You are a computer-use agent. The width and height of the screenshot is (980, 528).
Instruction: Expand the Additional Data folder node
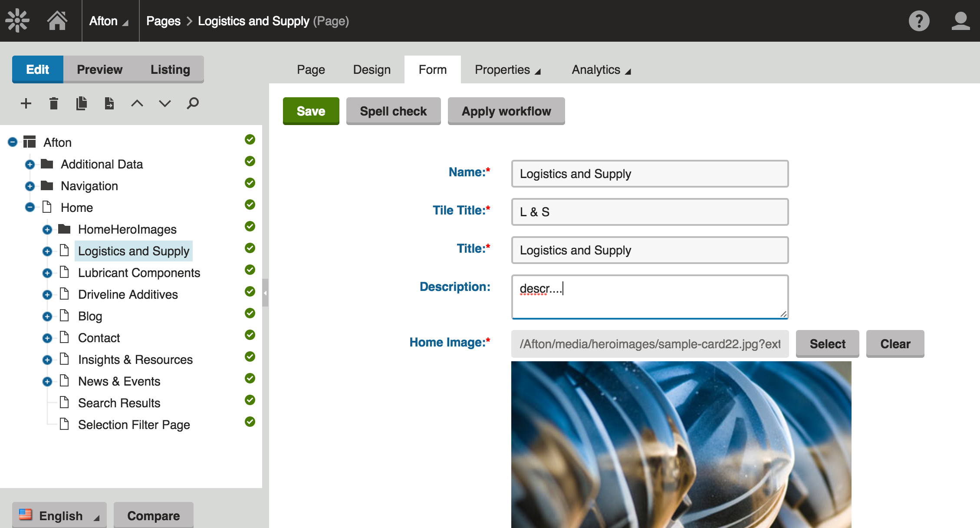pyautogui.click(x=30, y=165)
